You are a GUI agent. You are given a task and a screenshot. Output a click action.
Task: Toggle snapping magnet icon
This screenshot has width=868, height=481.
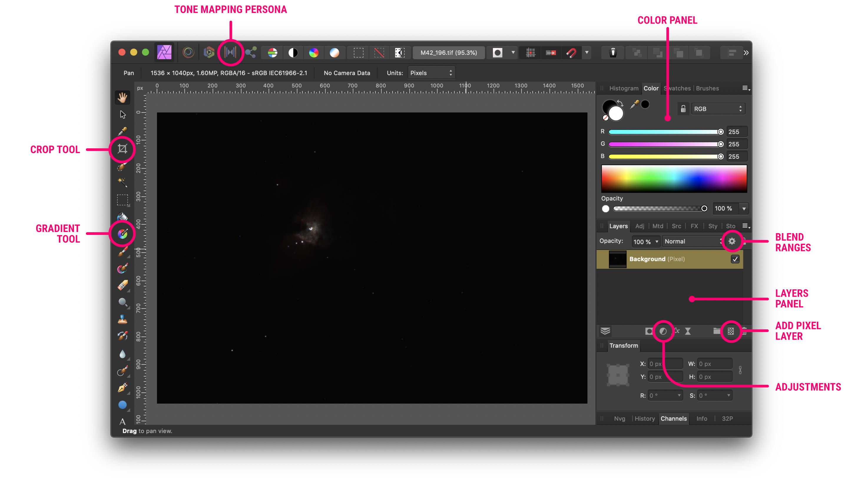(572, 53)
